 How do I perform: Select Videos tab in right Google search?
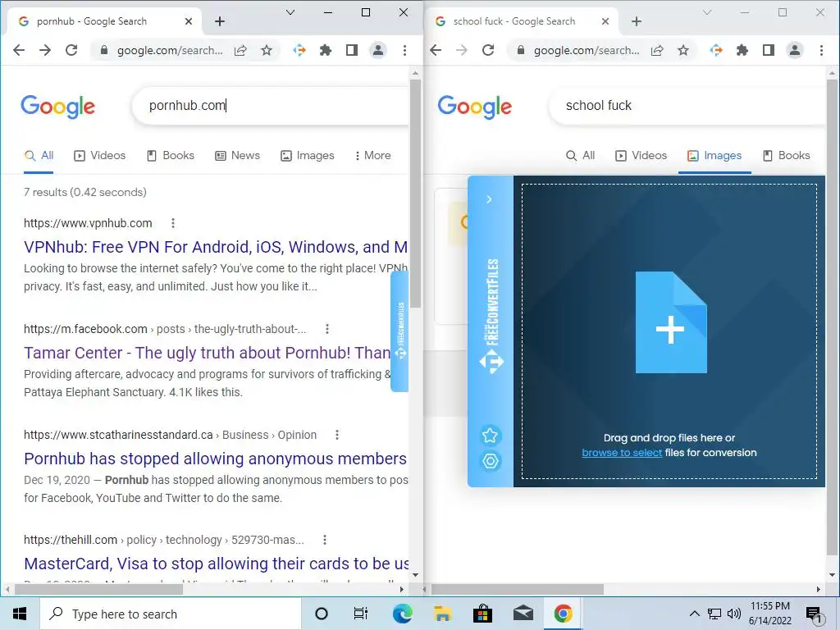tap(641, 156)
